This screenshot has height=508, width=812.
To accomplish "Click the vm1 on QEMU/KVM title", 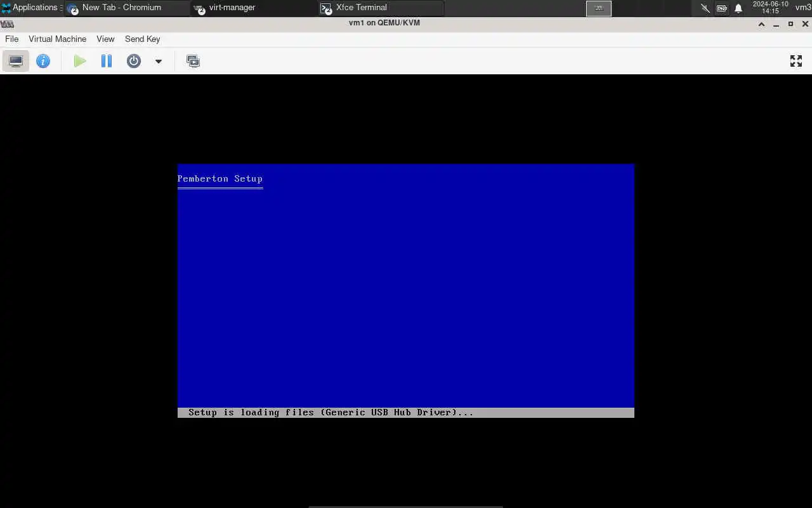I will coord(384,23).
